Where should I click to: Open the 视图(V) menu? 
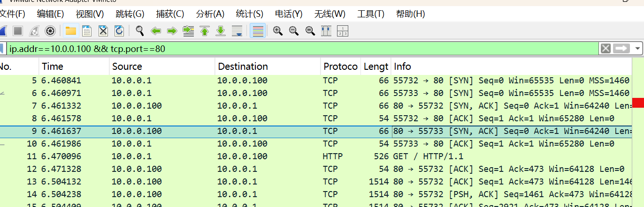[x=90, y=14]
